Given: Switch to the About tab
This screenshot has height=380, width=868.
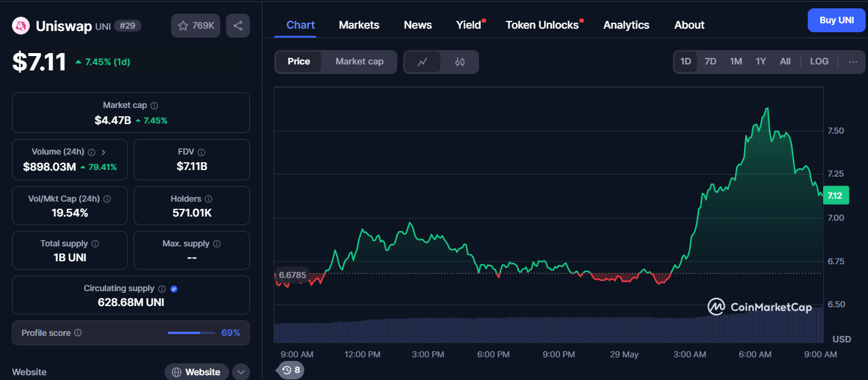Looking at the screenshot, I should 689,25.
